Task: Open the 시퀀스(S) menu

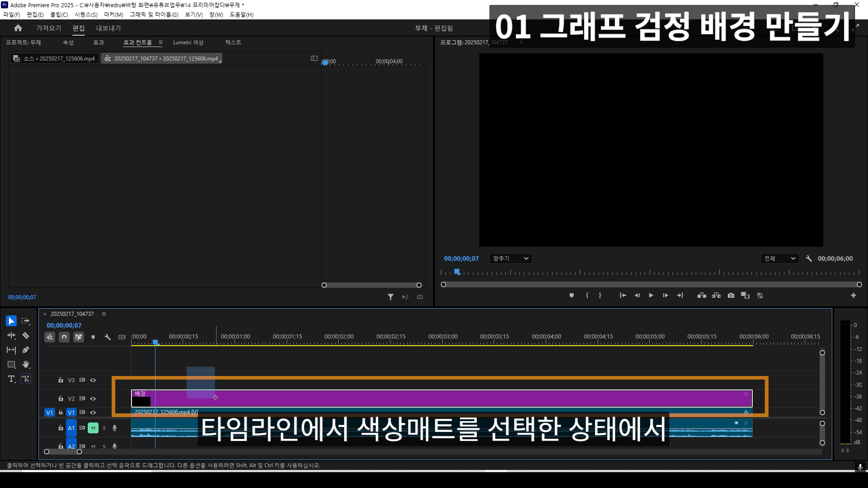Action: click(86, 14)
